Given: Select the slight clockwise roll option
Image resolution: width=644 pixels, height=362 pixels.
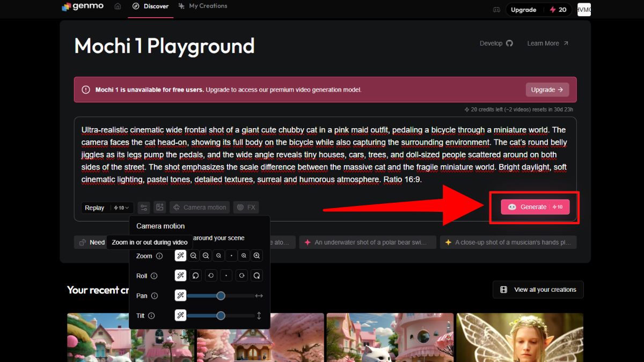Looking at the screenshot, I should pos(241,276).
